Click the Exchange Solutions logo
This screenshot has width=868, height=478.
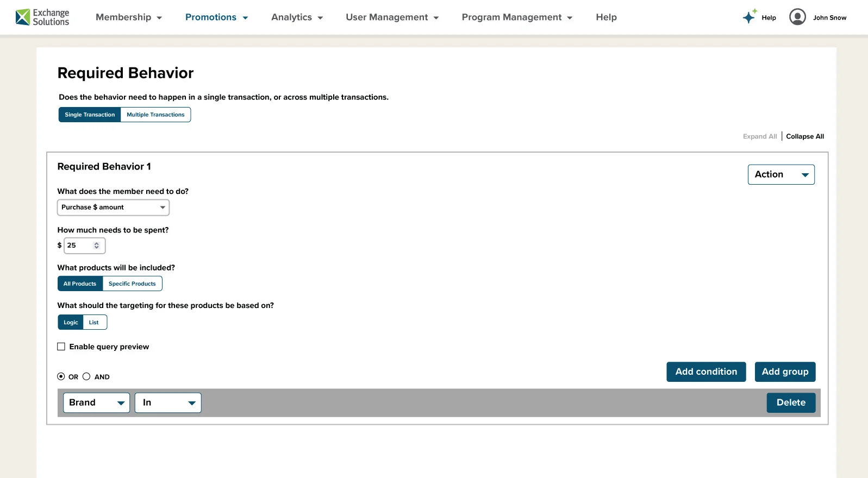click(x=42, y=17)
